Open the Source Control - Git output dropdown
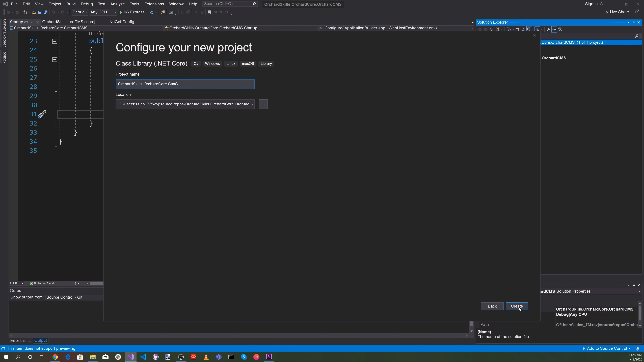644x362 pixels. 74,297
